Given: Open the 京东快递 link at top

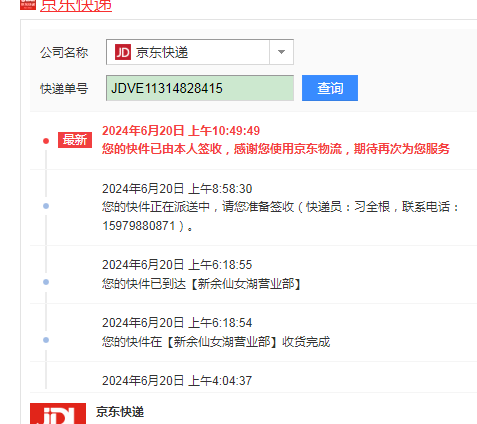Looking at the screenshot, I should [x=76, y=6].
